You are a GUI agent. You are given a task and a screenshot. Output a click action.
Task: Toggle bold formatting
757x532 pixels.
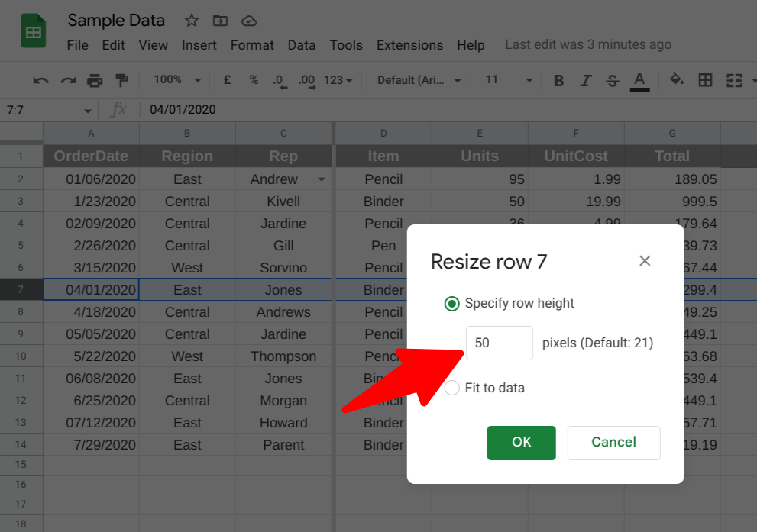tap(558, 79)
